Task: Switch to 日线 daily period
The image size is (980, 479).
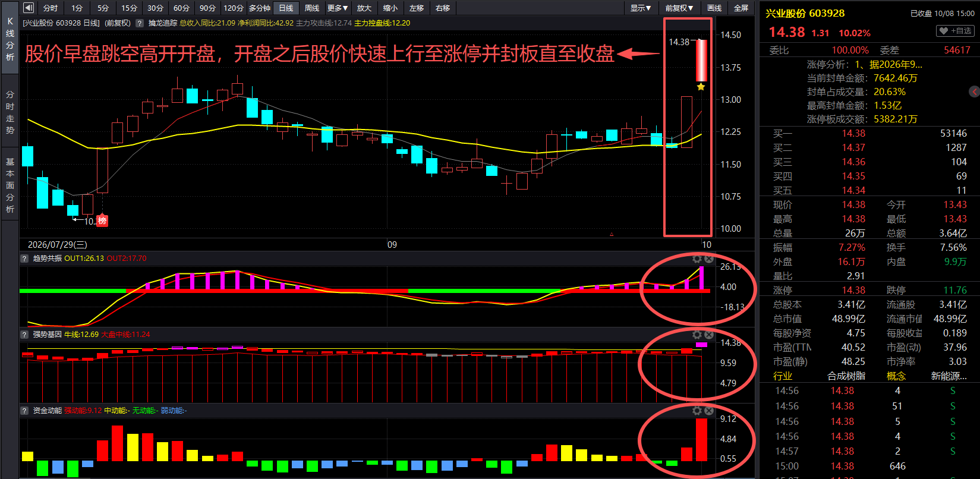Action: click(286, 8)
